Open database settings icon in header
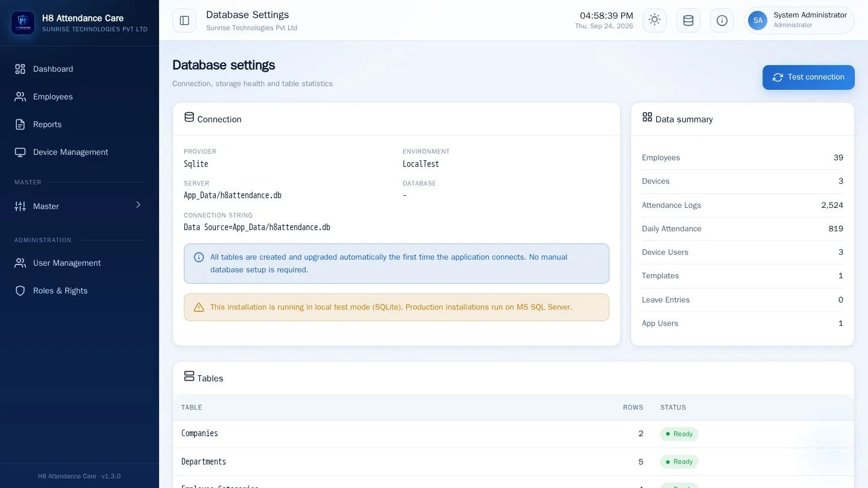 tap(688, 20)
